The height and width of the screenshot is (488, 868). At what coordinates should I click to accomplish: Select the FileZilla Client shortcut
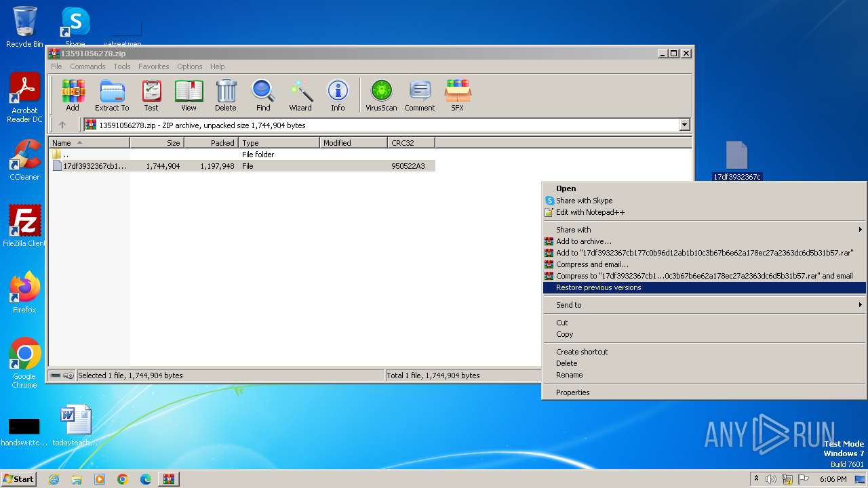click(24, 226)
